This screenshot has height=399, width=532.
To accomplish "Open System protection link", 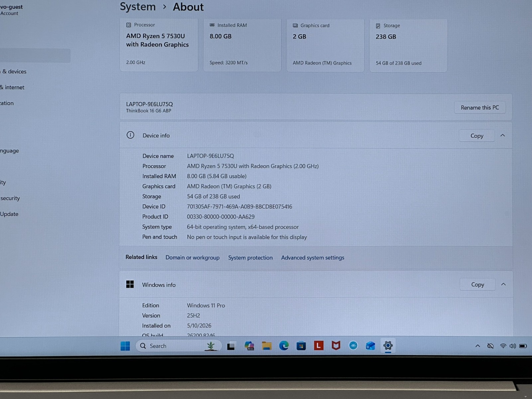I will [x=250, y=258].
